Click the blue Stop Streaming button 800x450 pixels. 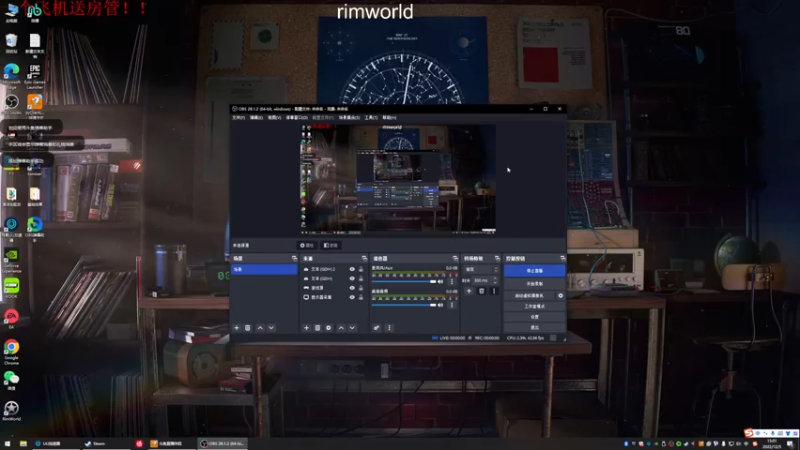click(534, 271)
